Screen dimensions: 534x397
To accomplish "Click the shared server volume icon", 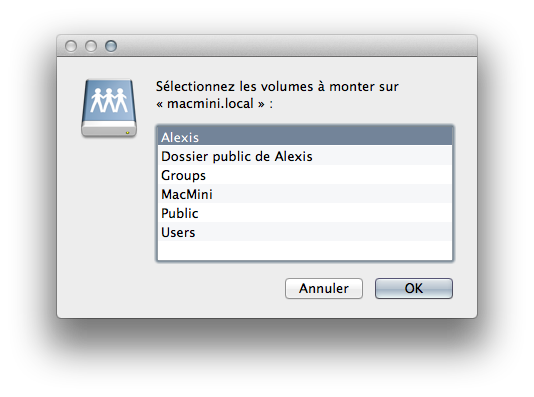I will click(109, 108).
